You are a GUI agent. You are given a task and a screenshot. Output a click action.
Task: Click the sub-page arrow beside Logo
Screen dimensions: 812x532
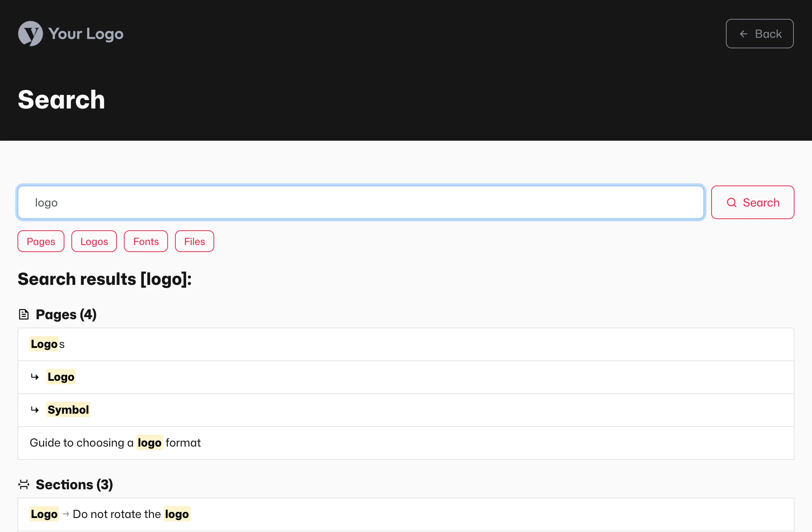(35, 377)
